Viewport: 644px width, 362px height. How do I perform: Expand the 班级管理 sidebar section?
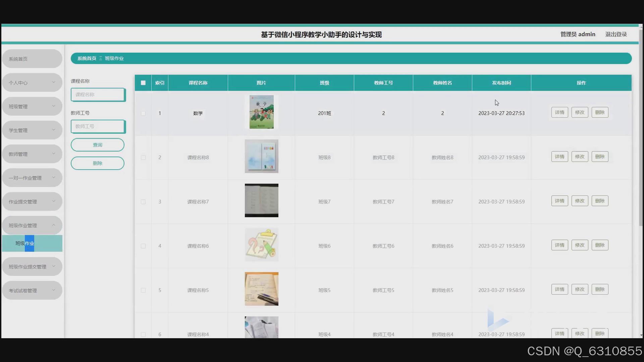point(32,106)
